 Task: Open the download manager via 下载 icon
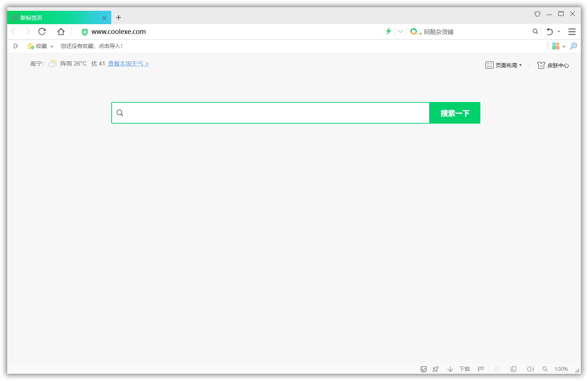[x=464, y=369]
